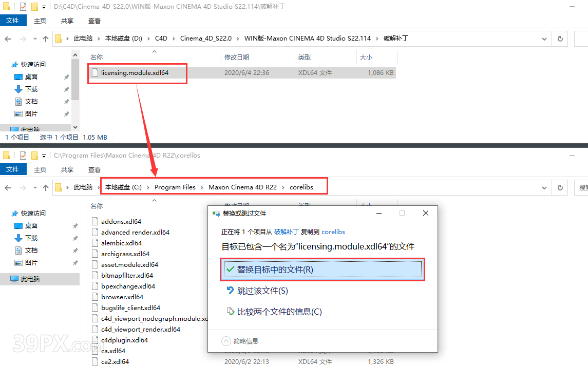
Task: Select asset.module.xdl64 in file list
Action: click(x=129, y=265)
